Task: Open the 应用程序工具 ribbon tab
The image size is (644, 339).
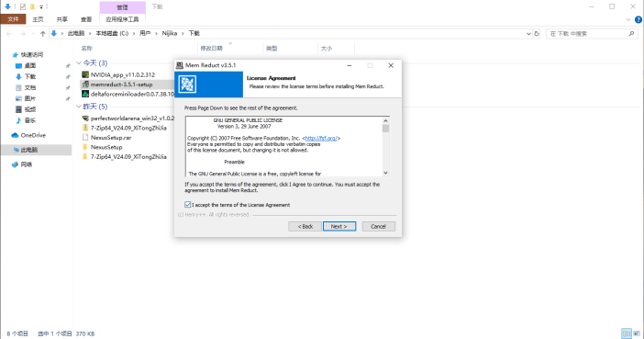Action: pos(122,19)
